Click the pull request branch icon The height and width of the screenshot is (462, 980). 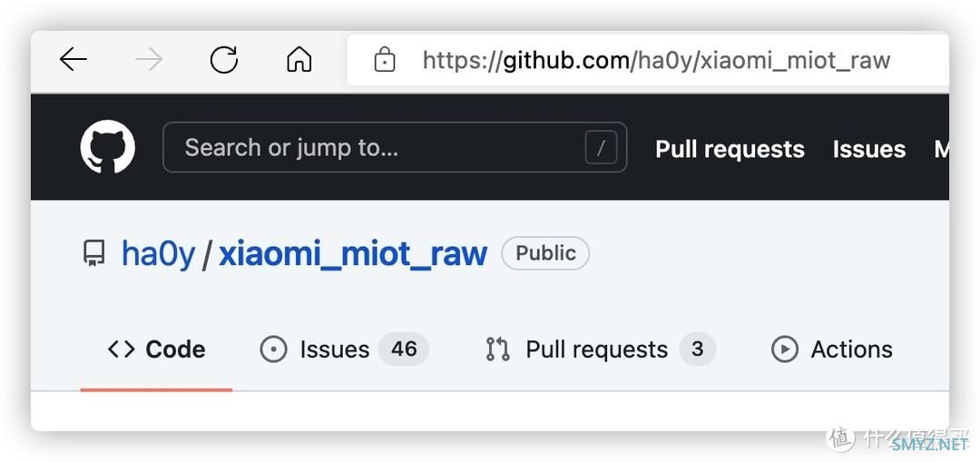(x=498, y=349)
